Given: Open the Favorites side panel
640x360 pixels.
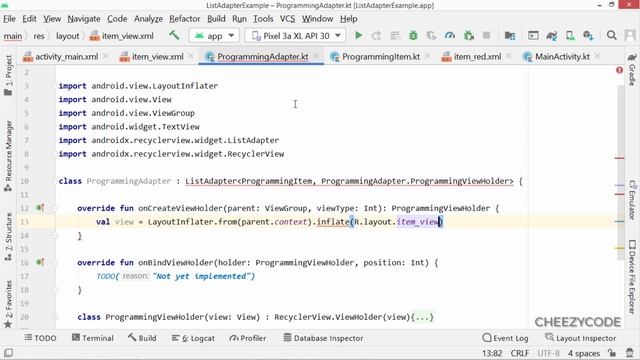Looking at the screenshot, I should point(8,304).
